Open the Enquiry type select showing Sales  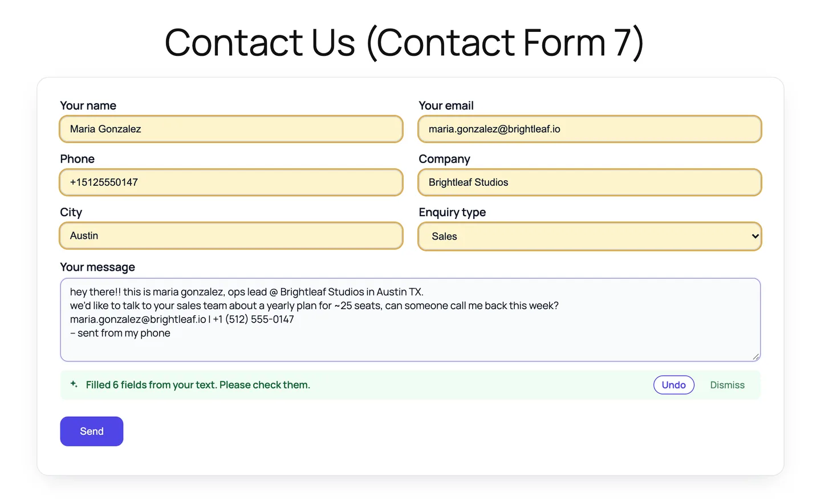click(x=590, y=236)
